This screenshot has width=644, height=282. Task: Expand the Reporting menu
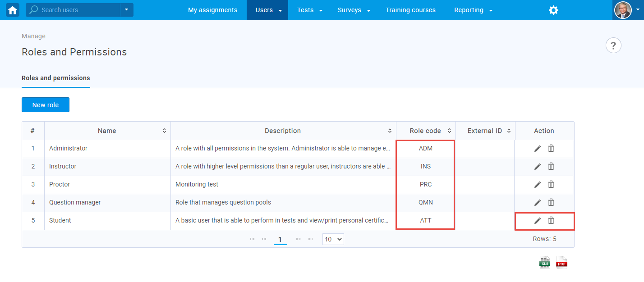(473, 10)
